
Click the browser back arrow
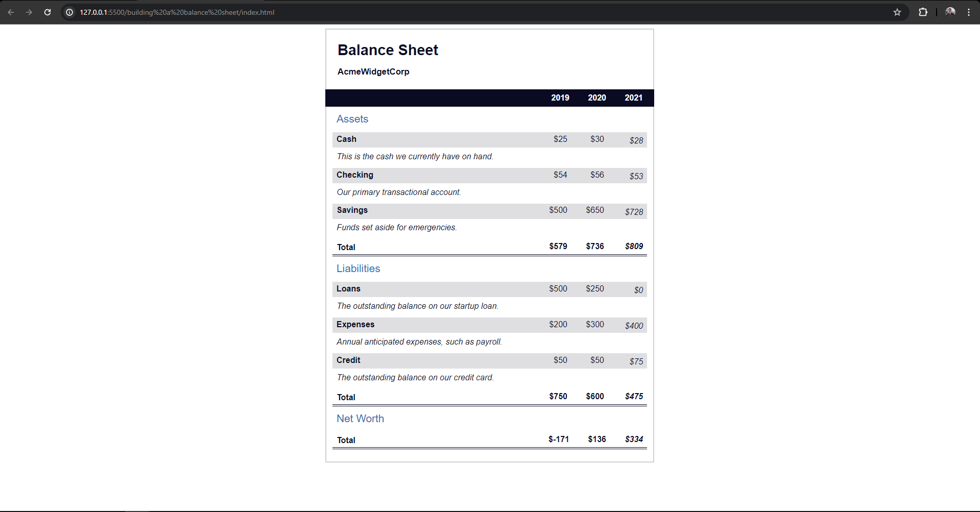pos(11,12)
